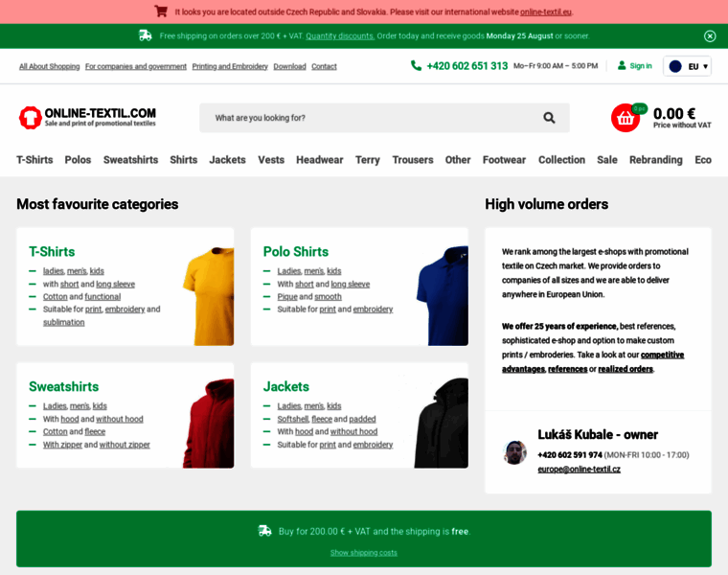Open the Headwear navigation menu
The image size is (728, 575).
click(320, 160)
